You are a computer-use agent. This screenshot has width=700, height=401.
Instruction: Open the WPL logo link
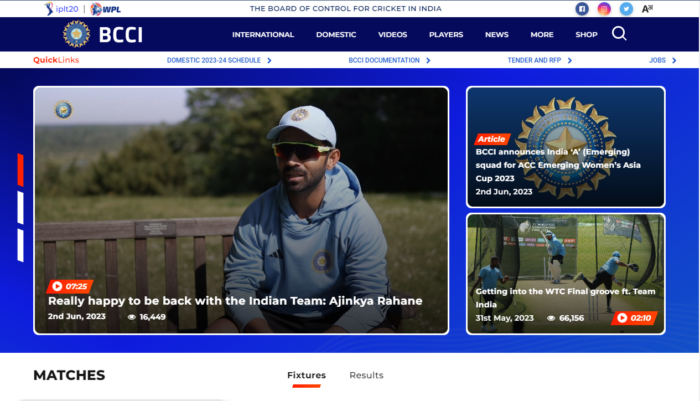pyautogui.click(x=105, y=9)
